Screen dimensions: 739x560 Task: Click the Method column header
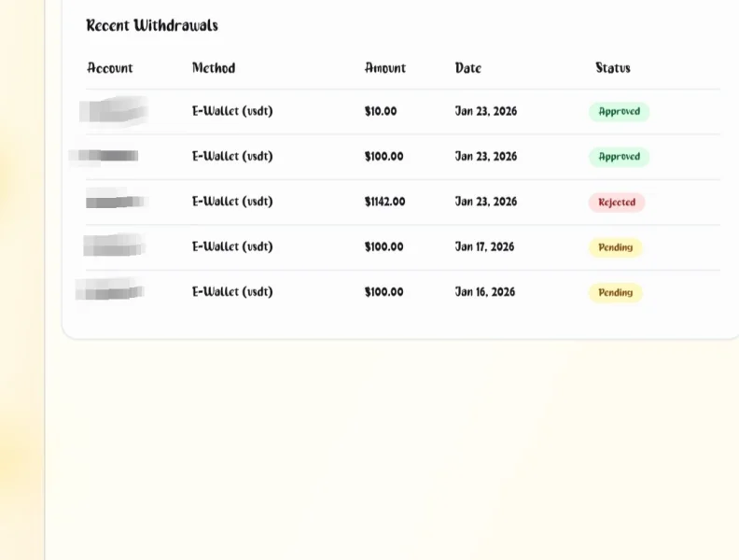click(x=214, y=68)
